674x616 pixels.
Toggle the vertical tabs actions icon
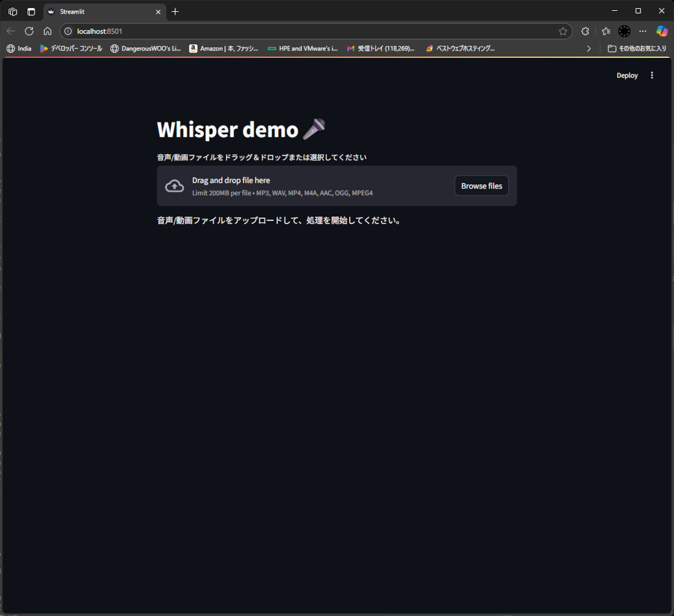point(31,12)
